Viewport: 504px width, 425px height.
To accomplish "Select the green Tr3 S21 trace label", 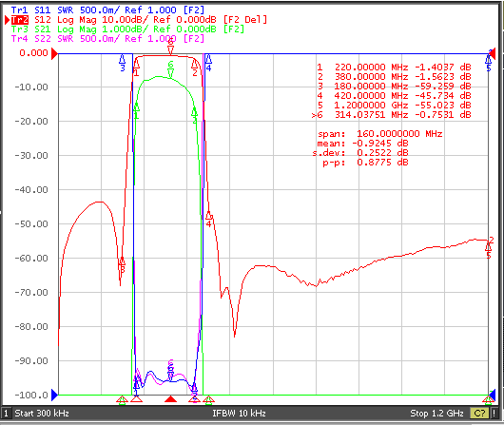I will (127, 29).
